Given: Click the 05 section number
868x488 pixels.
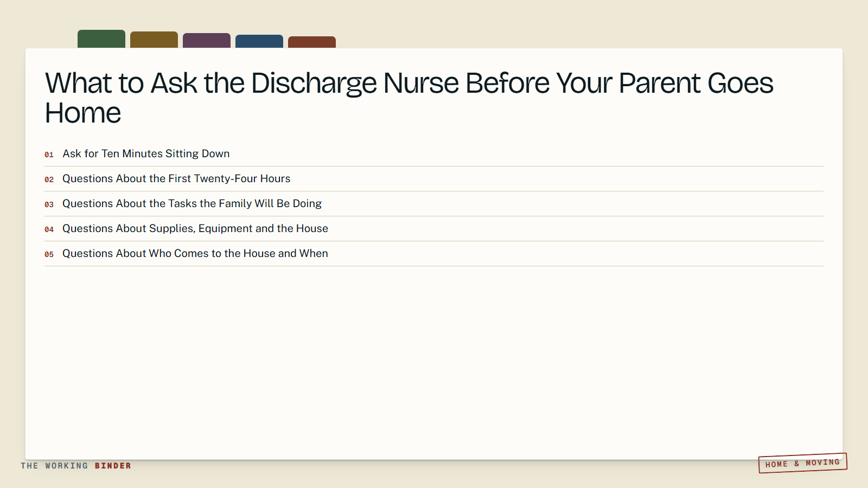Looking at the screenshot, I should tap(49, 254).
